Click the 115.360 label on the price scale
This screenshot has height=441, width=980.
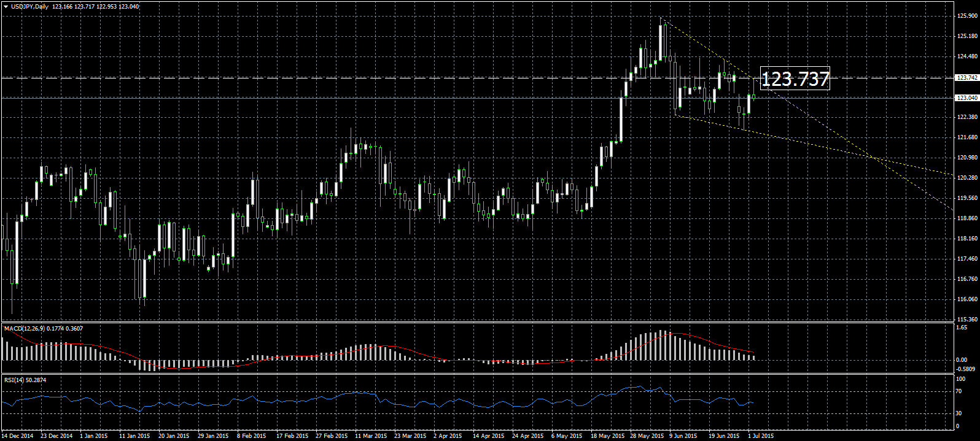click(966, 320)
